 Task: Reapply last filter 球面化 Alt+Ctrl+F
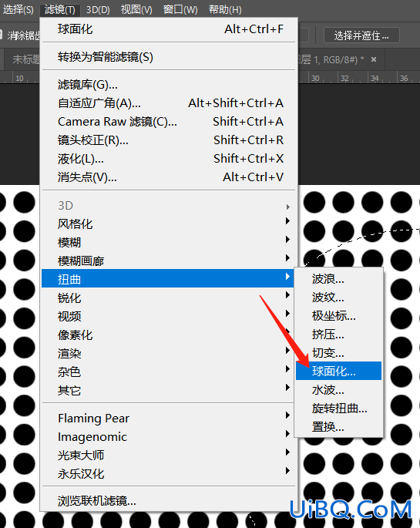(x=168, y=29)
